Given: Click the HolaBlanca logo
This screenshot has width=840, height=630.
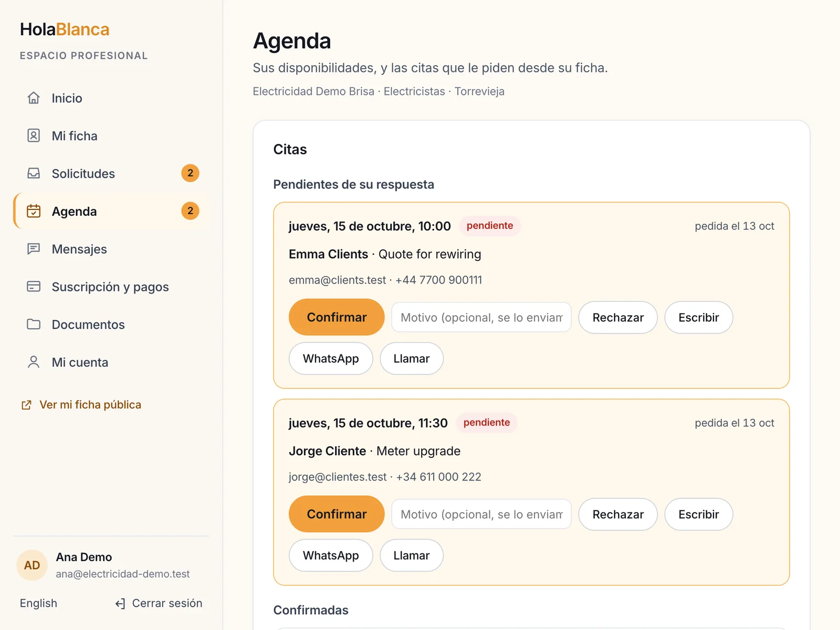Looking at the screenshot, I should point(65,29).
